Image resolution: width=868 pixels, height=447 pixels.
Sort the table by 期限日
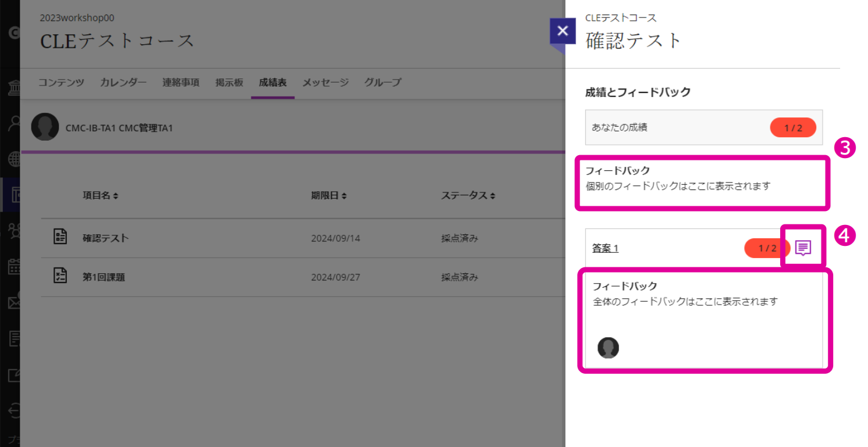click(329, 196)
